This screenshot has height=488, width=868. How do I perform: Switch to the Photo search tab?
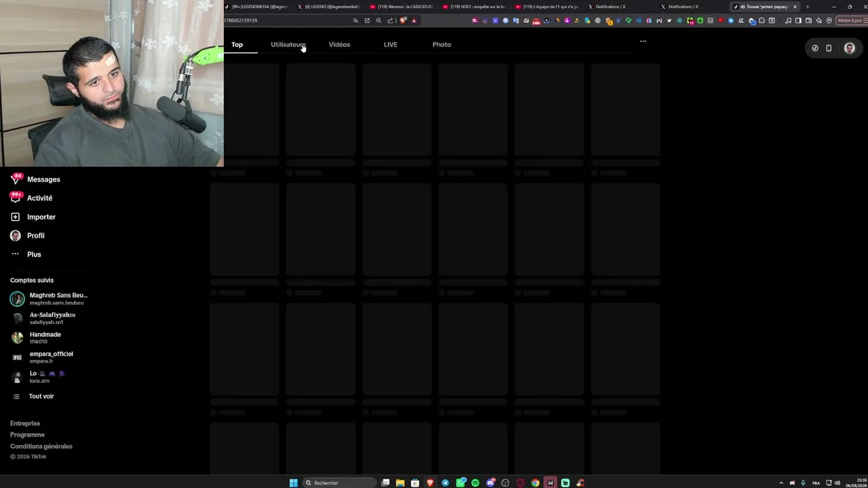pos(441,45)
